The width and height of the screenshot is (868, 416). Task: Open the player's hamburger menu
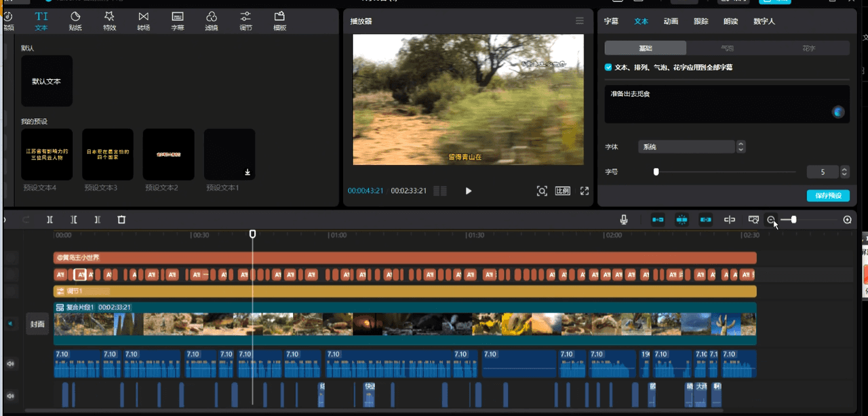click(x=580, y=21)
